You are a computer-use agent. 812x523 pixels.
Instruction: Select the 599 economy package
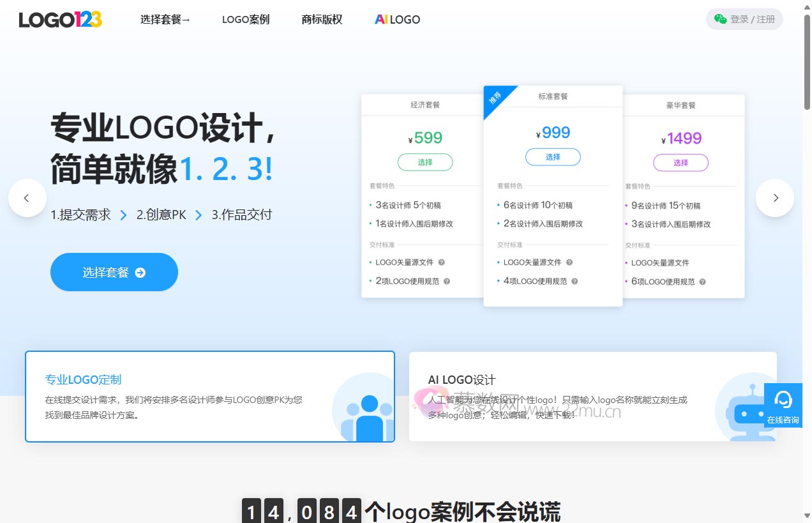(x=425, y=162)
